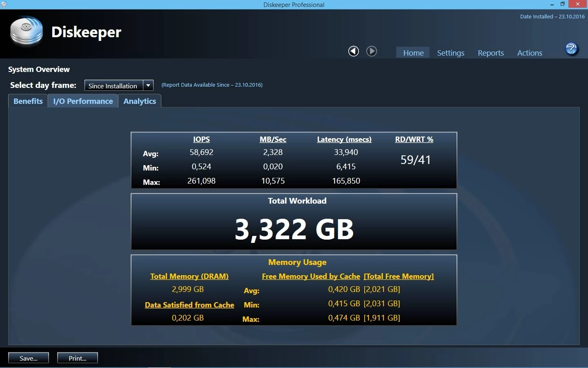Open the blue help question mark icon

point(571,49)
